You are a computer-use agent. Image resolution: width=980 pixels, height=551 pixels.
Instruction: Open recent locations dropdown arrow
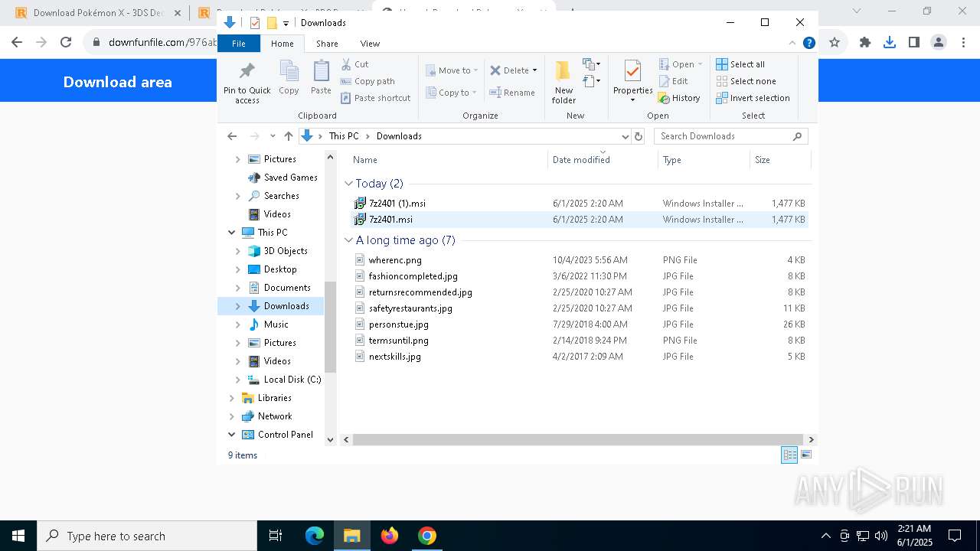(x=273, y=136)
